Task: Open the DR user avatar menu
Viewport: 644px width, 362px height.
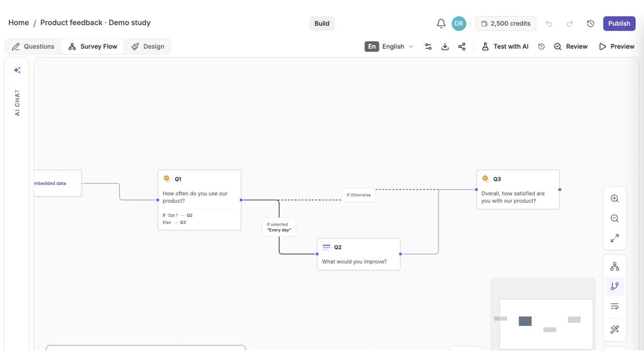Action: 459,24
